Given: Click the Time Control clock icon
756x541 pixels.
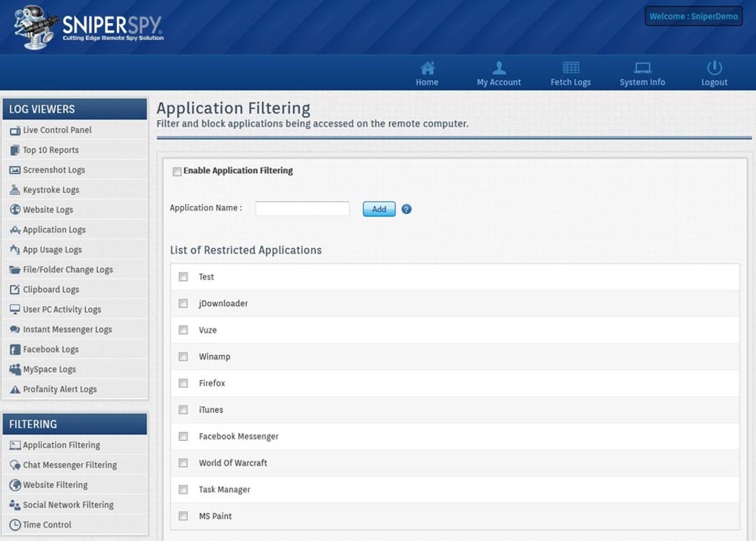Looking at the screenshot, I should coord(15,525).
